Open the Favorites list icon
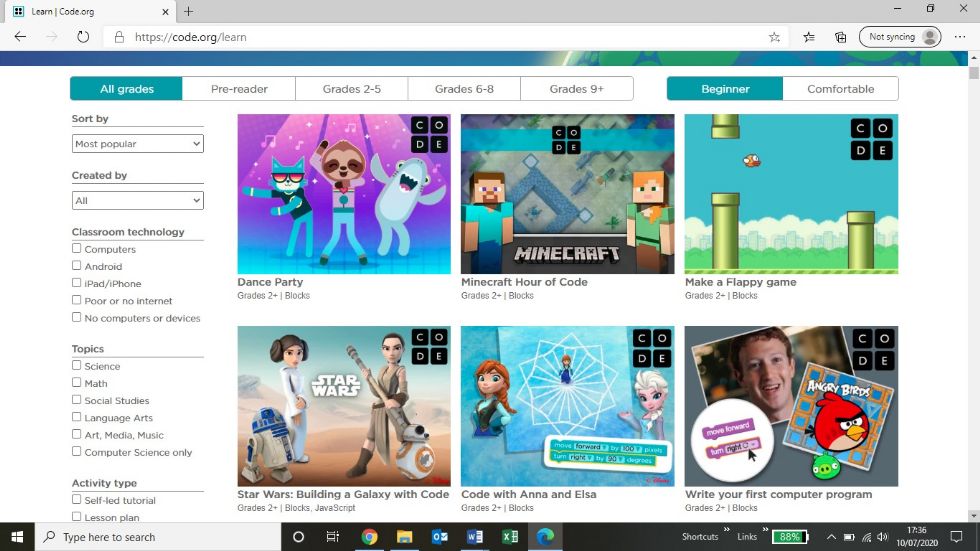The height and width of the screenshot is (551, 980). [x=809, y=37]
